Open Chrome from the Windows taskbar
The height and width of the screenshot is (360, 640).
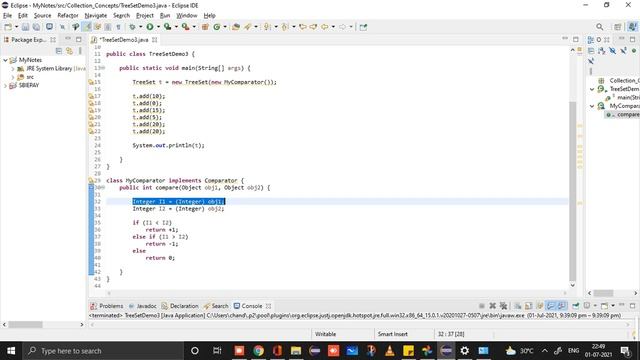tap(258, 351)
